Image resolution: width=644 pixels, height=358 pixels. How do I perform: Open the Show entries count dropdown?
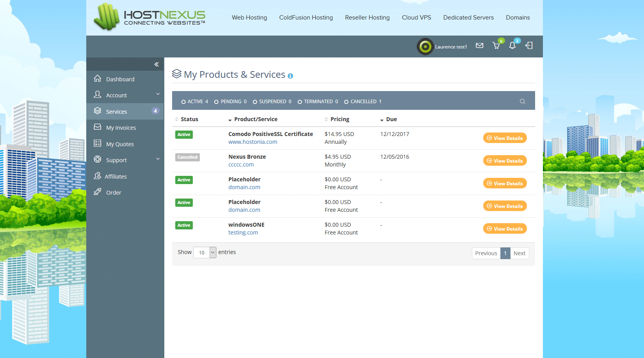pos(205,252)
